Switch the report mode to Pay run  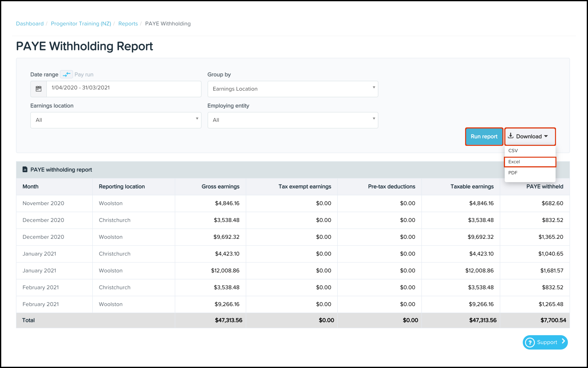pyautogui.click(x=84, y=74)
